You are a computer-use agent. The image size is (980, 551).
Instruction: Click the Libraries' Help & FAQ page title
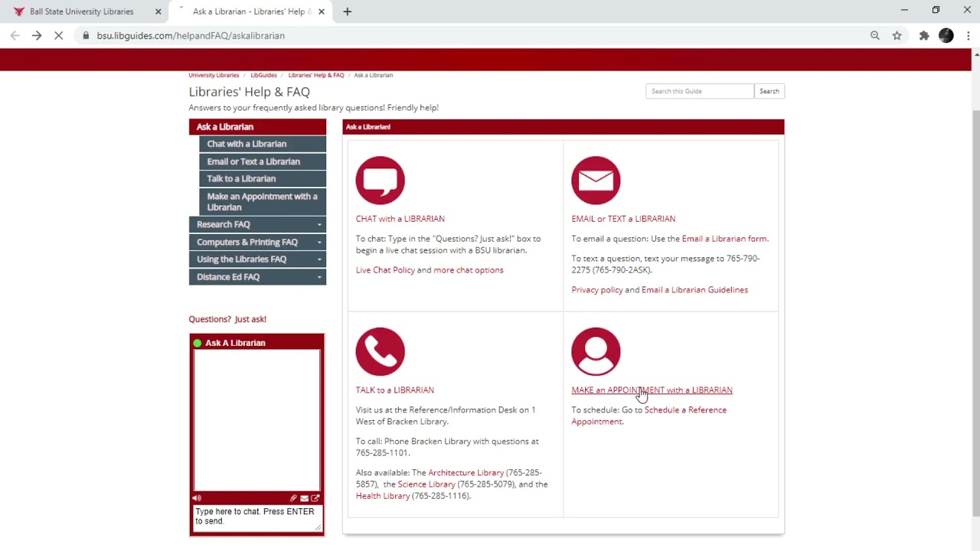click(249, 92)
